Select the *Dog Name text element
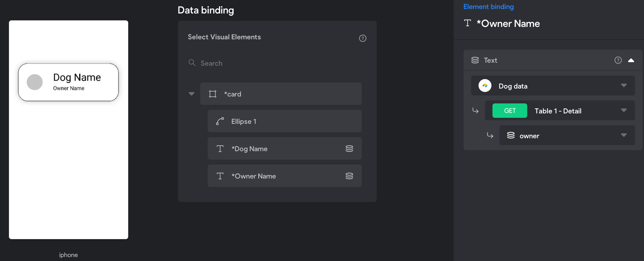 pos(284,148)
